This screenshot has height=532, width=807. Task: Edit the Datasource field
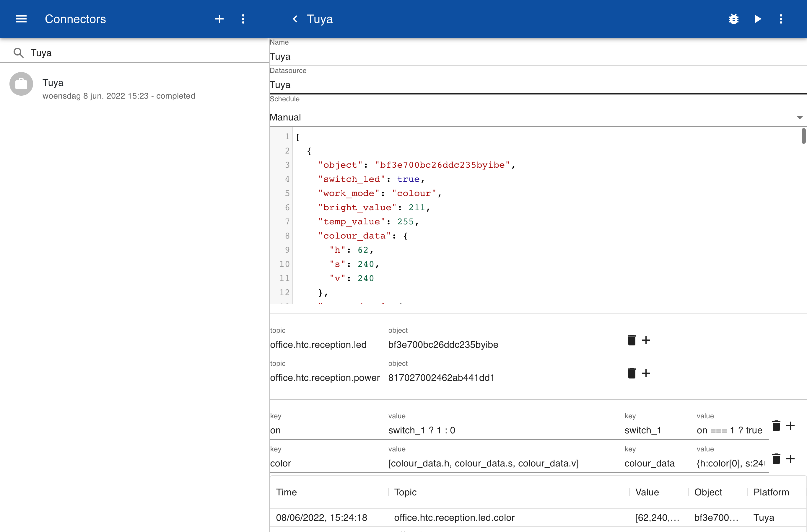(538, 85)
